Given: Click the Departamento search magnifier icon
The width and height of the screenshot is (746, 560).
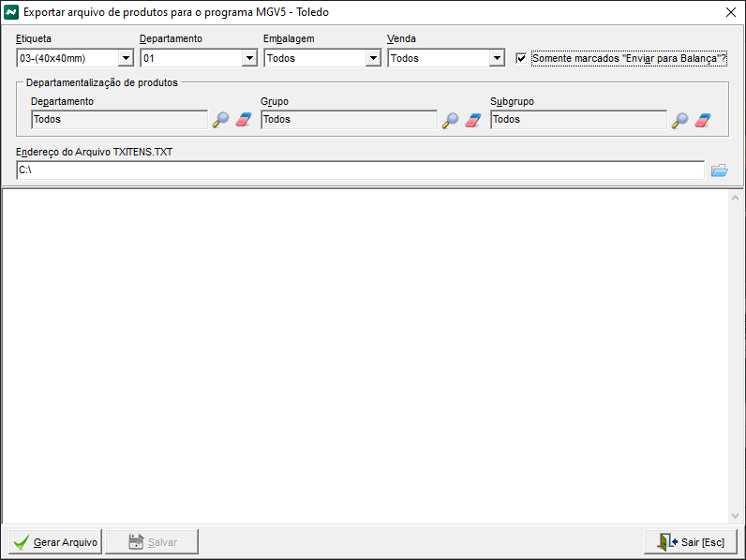Looking at the screenshot, I should point(220,120).
